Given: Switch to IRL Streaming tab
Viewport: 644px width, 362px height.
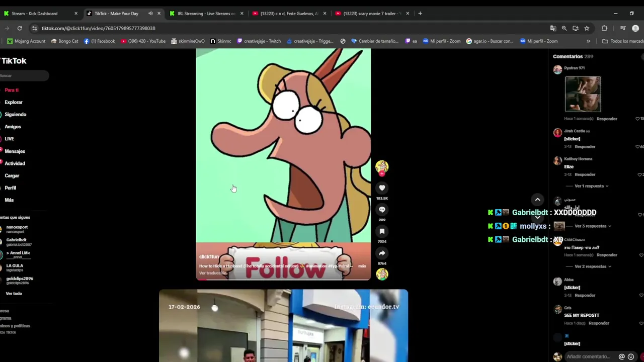Looking at the screenshot, I should [x=206, y=14].
